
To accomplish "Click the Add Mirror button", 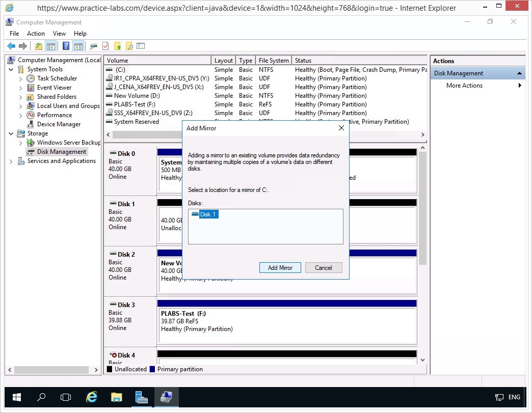I will 280,268.
